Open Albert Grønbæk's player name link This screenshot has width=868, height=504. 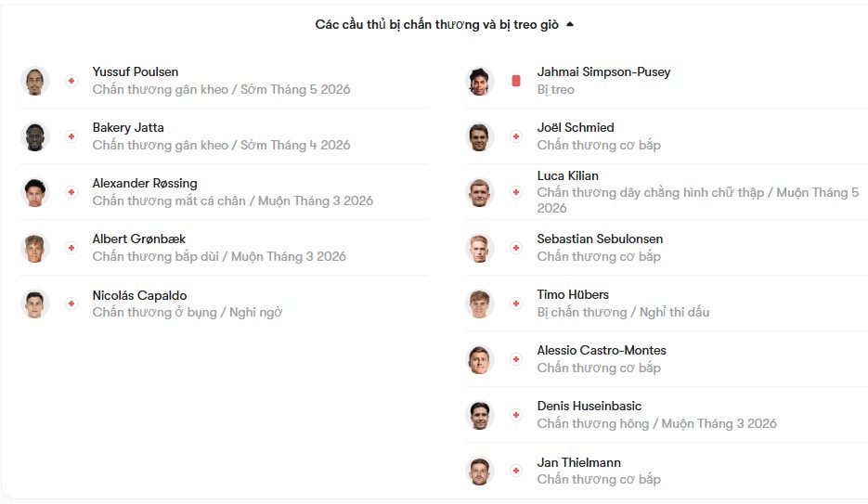[139, 239]
